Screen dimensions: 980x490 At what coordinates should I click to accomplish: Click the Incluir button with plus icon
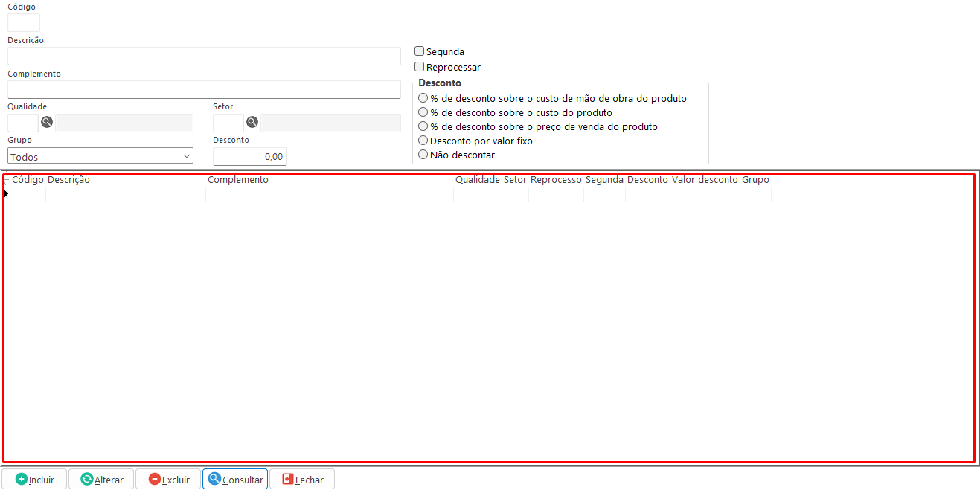tap(34, 479)
